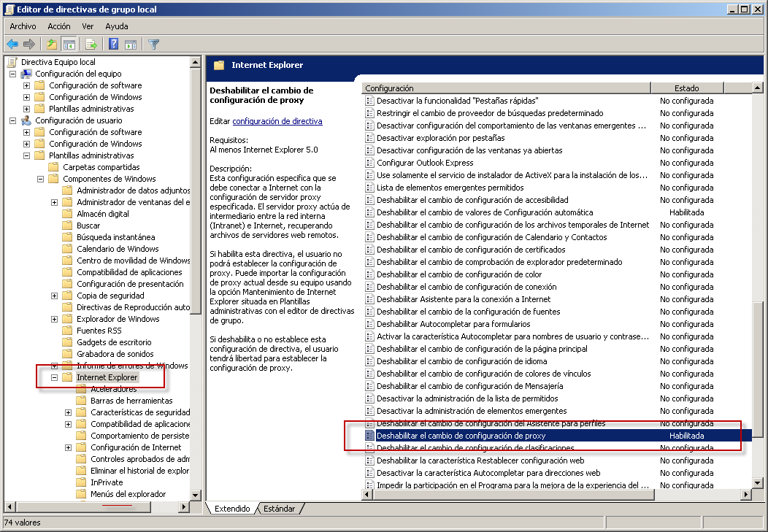Click the policy list scroll up arrow
Viewport: 768px width, 532px height.
click(x=757, y=88)
